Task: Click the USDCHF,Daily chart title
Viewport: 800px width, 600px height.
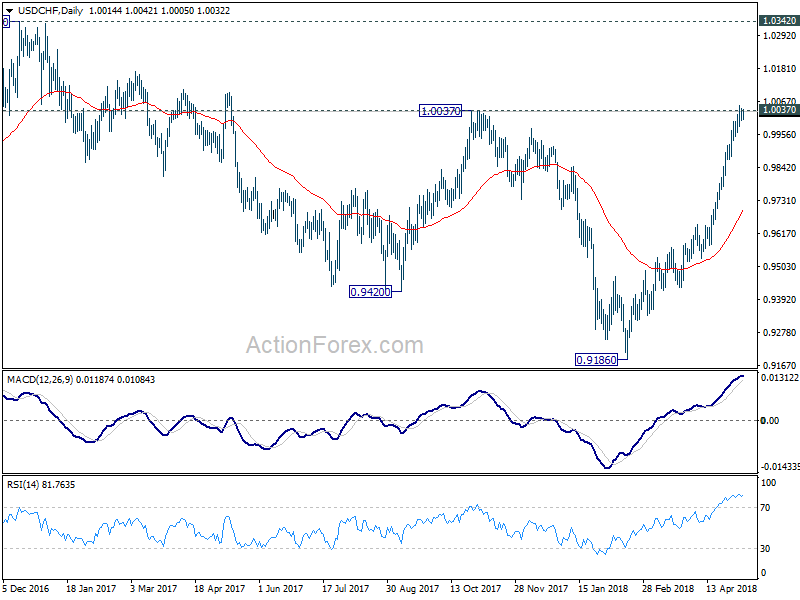Action: 50,10
